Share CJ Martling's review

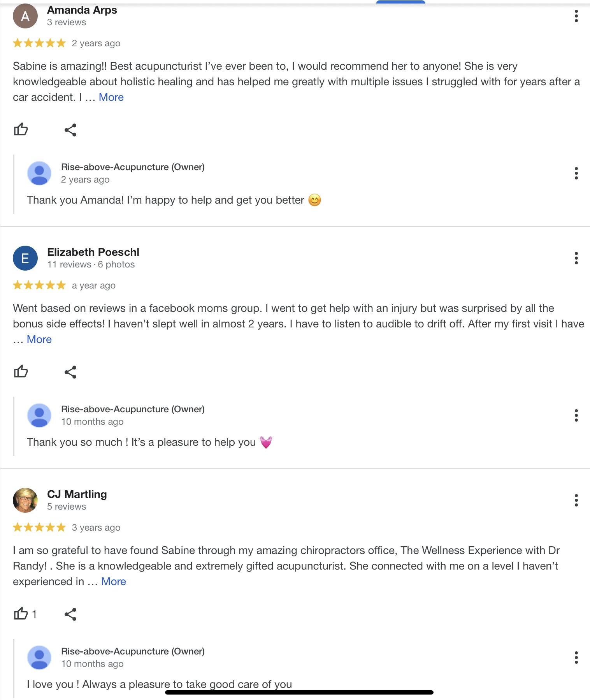point(70,614)
